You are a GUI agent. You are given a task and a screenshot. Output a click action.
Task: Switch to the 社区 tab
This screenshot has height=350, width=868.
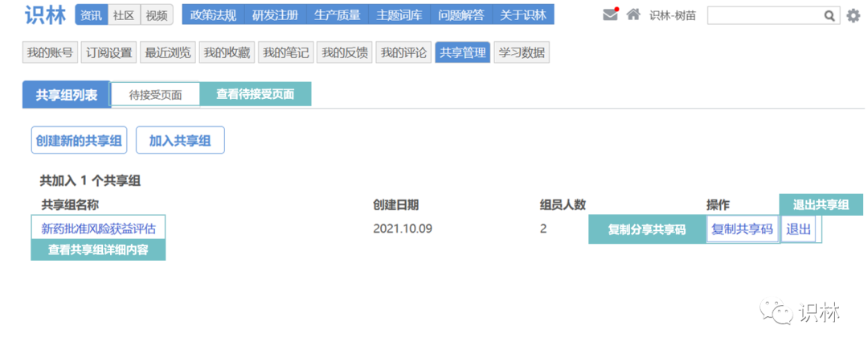click(124, 15)
